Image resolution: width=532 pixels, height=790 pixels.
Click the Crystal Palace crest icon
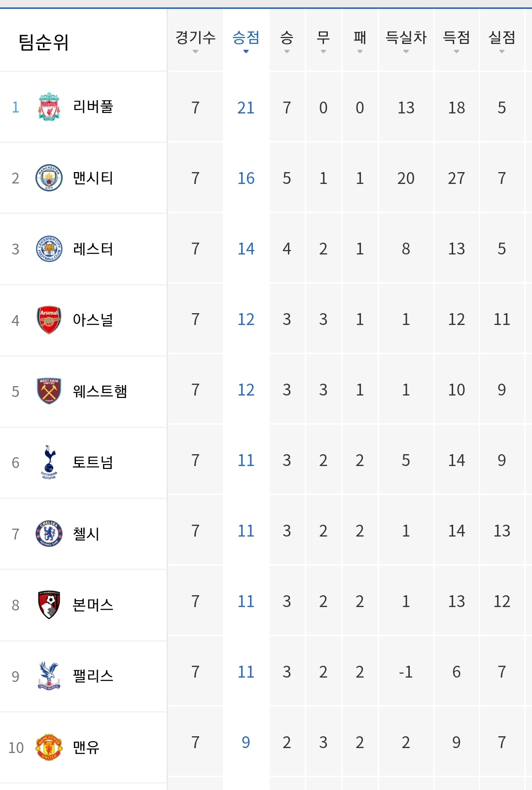(x=49, y=676)
